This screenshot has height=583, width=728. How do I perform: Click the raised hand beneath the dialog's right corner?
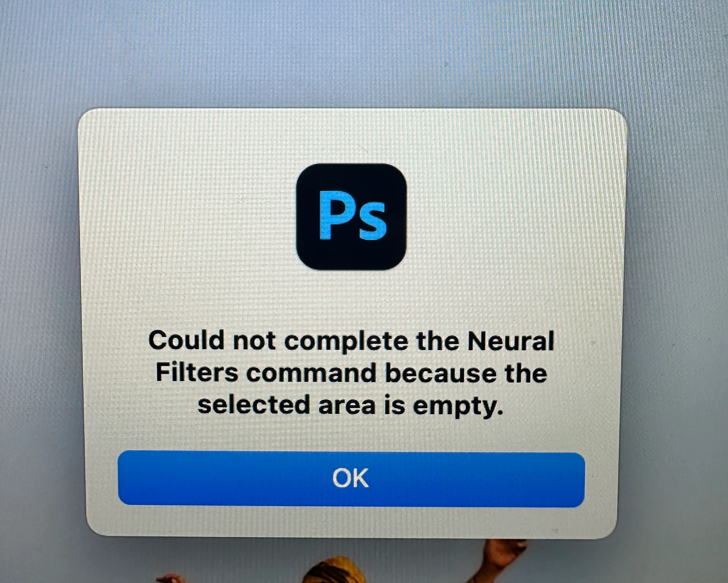(x=503, y=555)
